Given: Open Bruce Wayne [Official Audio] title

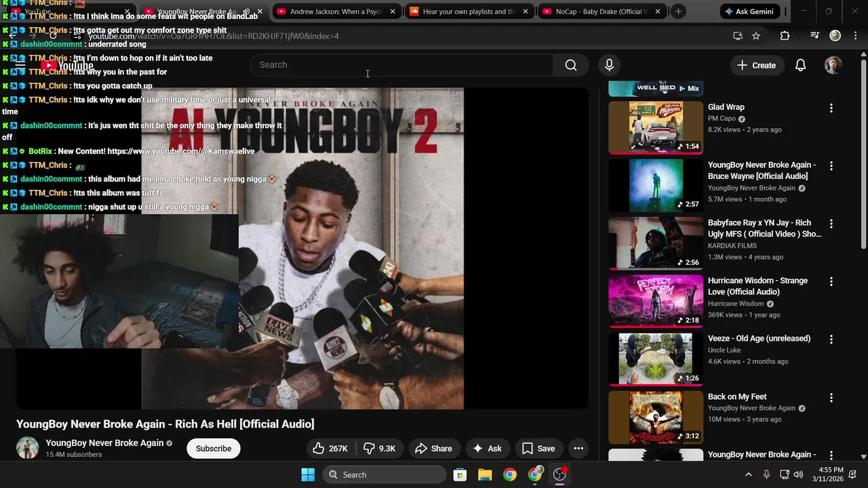Looking at the screenshot, I should (762, 171).
